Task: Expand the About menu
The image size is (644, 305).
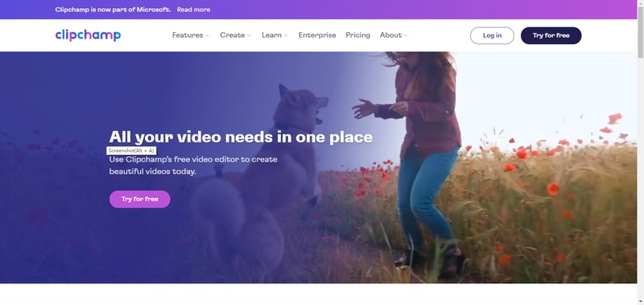Action: pyautogui.click(x=394, y=35)
